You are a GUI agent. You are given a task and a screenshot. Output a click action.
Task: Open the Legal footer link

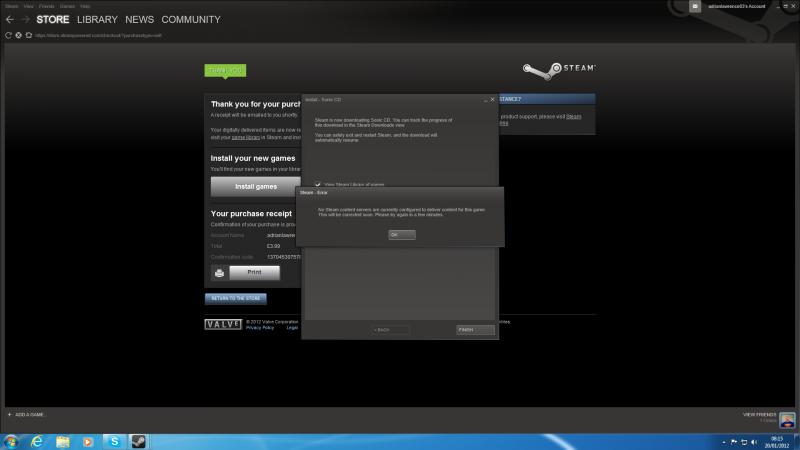pyautogui.click(x=292, y=328)
